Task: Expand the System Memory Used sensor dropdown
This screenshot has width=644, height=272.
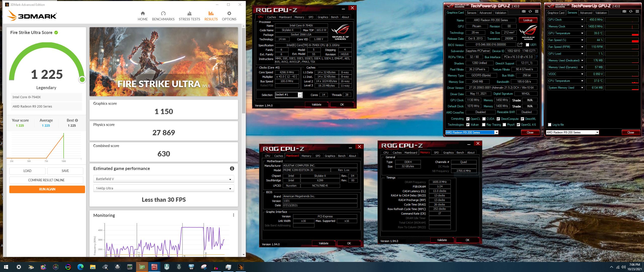Action: pos(582,88)
